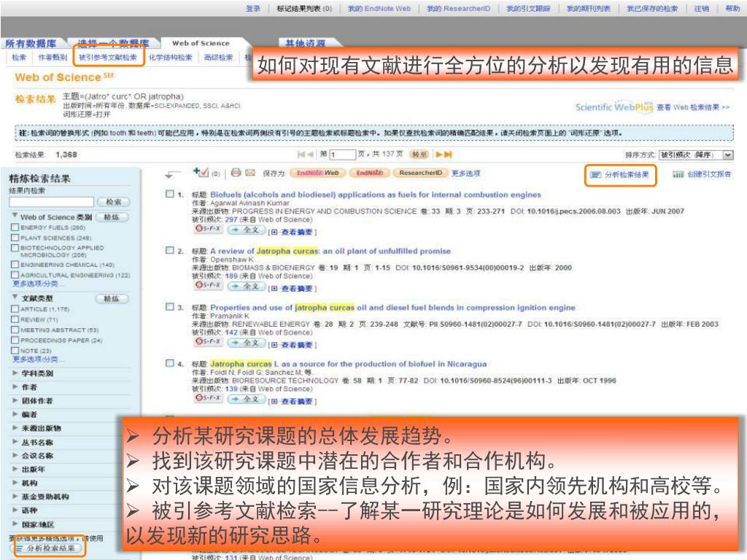Tick the checkbox for result 1
This screenshot has width=747, height=560.
[169, 194]
